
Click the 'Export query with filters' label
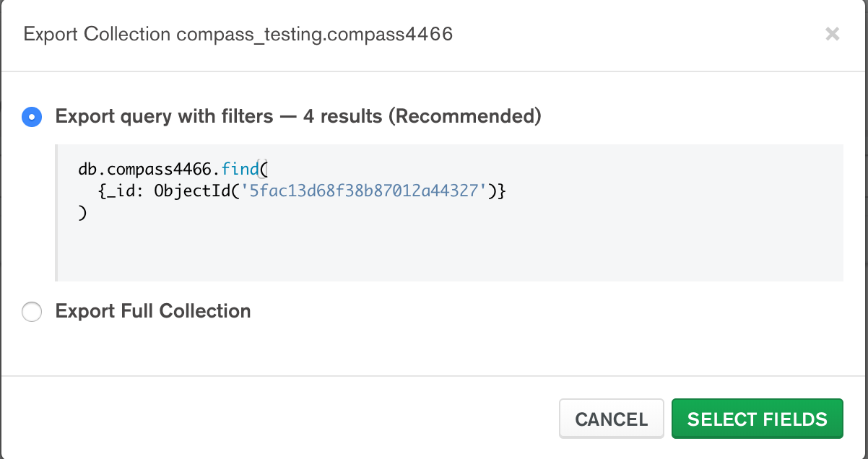[x=164, y=116]
